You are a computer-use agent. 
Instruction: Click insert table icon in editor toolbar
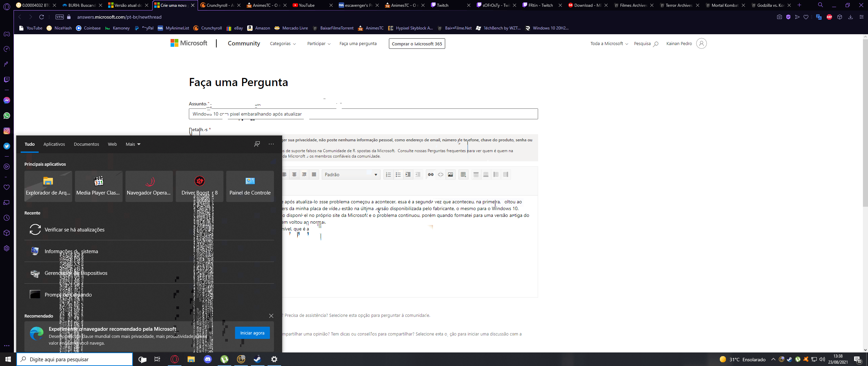(463, 175)
